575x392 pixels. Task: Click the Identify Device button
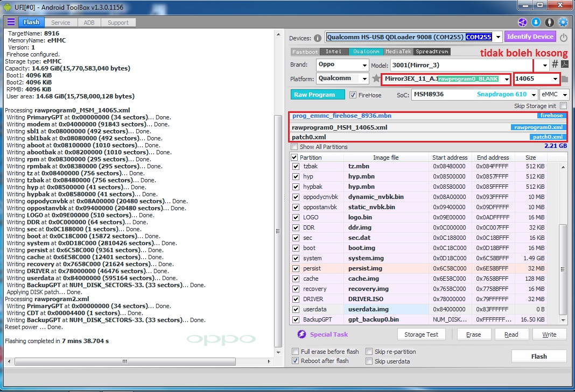(530, 37)
